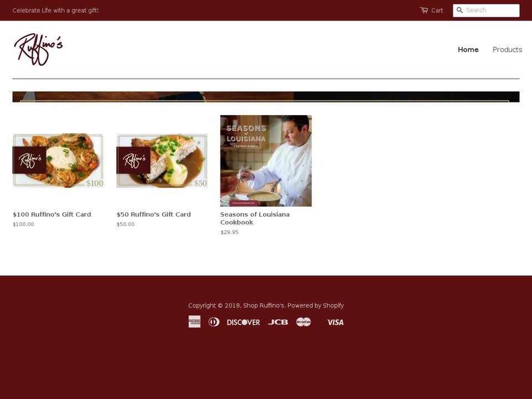Click the $29.95 price text
This screenshot has height=399, width=532.
pyautogui.click(x=229, y=232)
